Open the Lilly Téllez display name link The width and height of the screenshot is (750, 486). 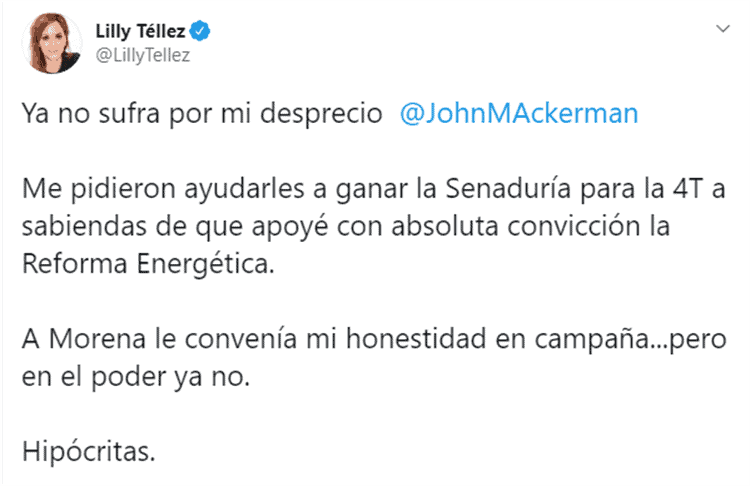146,32
